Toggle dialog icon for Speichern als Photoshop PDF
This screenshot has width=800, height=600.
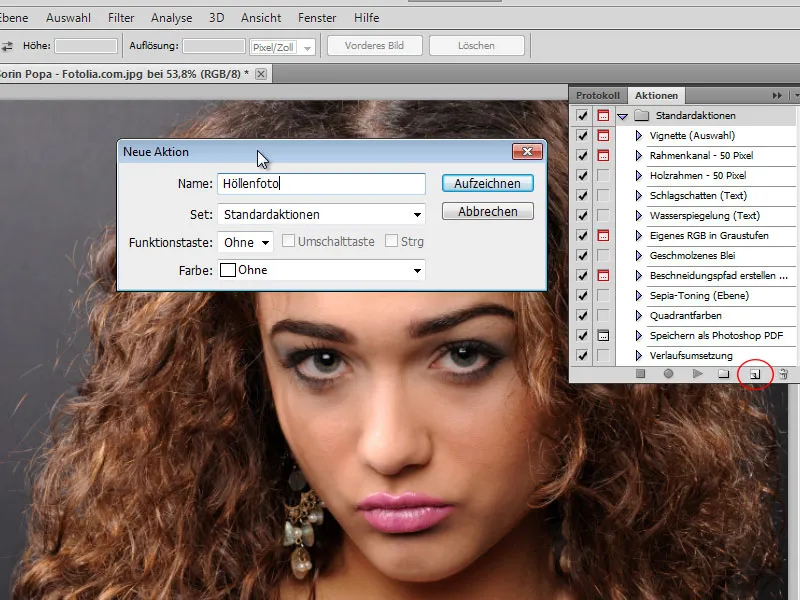603,336
